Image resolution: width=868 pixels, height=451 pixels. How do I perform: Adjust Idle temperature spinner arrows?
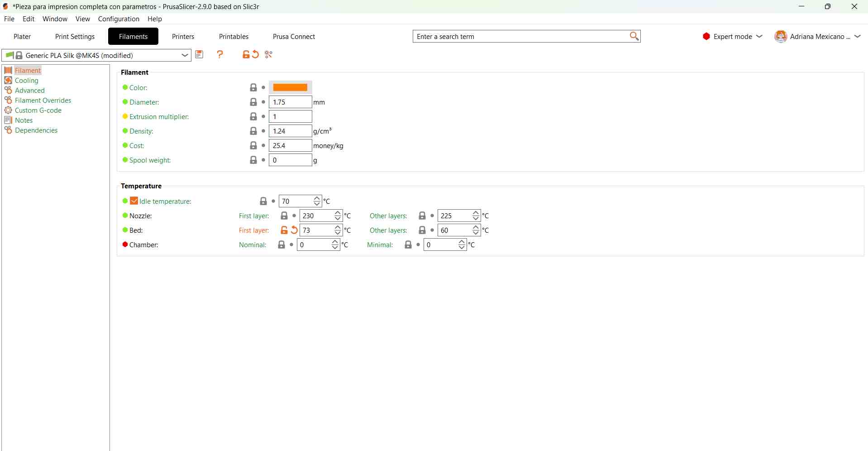tap(317, 201)
